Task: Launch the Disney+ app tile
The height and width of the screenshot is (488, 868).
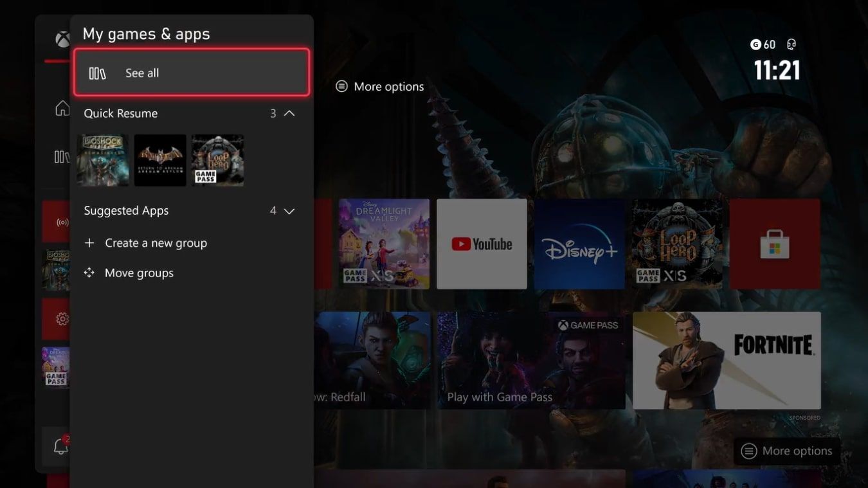Action: click(x=579, y=244)
